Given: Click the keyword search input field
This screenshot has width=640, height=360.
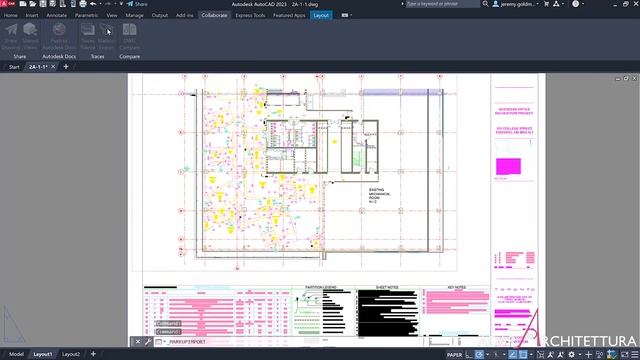Looking at the screenshot, I should tap(442, 4).
